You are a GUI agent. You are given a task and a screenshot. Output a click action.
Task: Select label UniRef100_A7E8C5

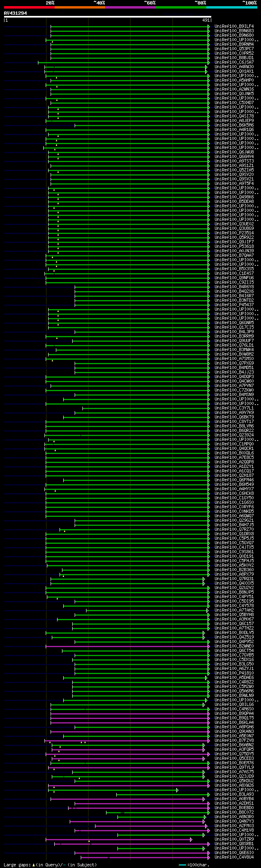(x=234, y=458)
